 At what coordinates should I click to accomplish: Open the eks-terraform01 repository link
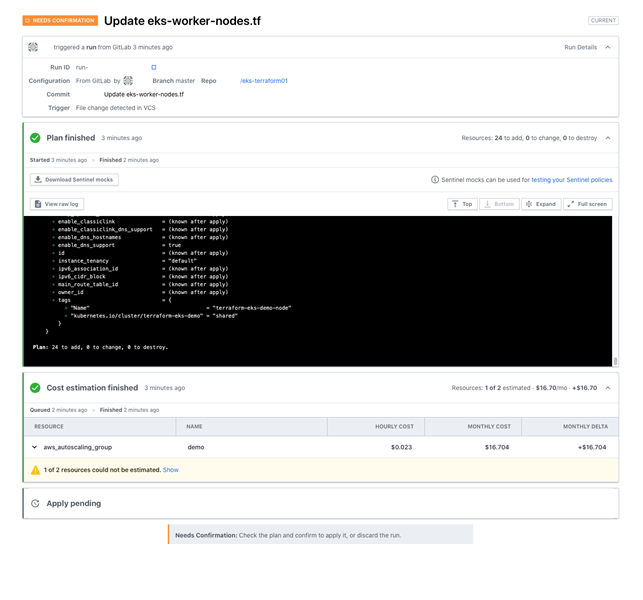pyautogui.click(x=264, y=80)
